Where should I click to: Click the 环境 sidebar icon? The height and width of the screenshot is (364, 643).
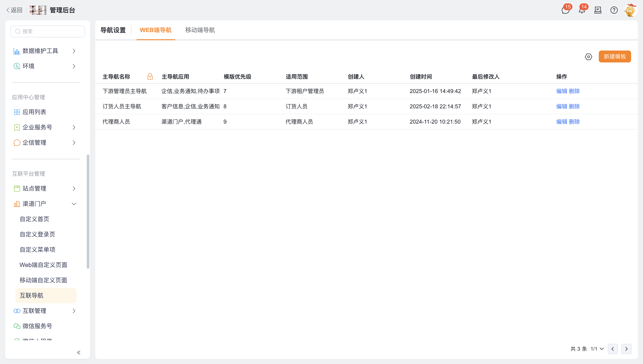coord(17,66)
